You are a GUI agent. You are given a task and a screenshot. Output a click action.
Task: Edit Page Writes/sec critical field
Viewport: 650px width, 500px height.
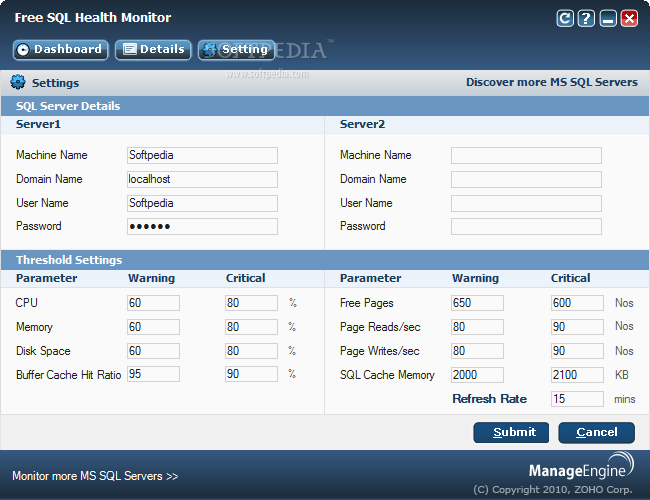(577, 351)
